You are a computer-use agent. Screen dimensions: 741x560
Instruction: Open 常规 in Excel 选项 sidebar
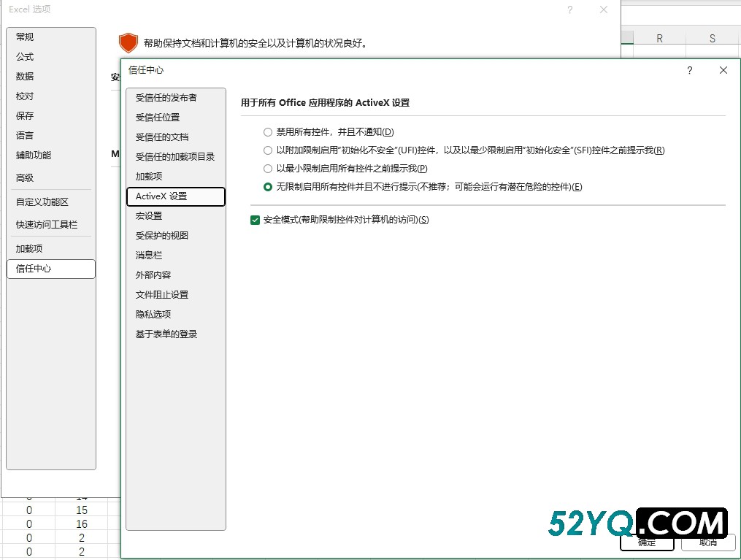pyautogui.click(x=51, y=37)
